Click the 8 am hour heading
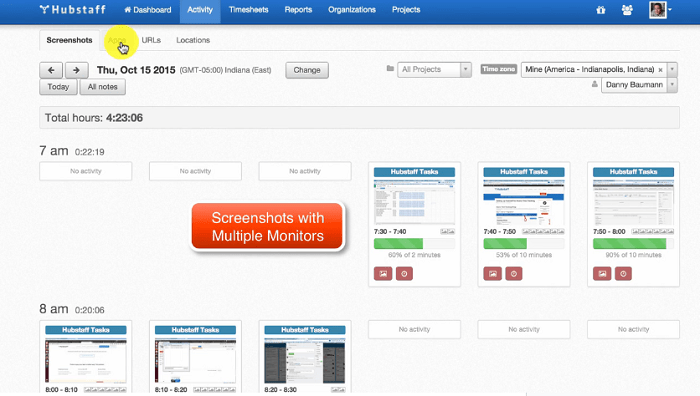Screen dimensions: 700x396 (x=54, y=309)
